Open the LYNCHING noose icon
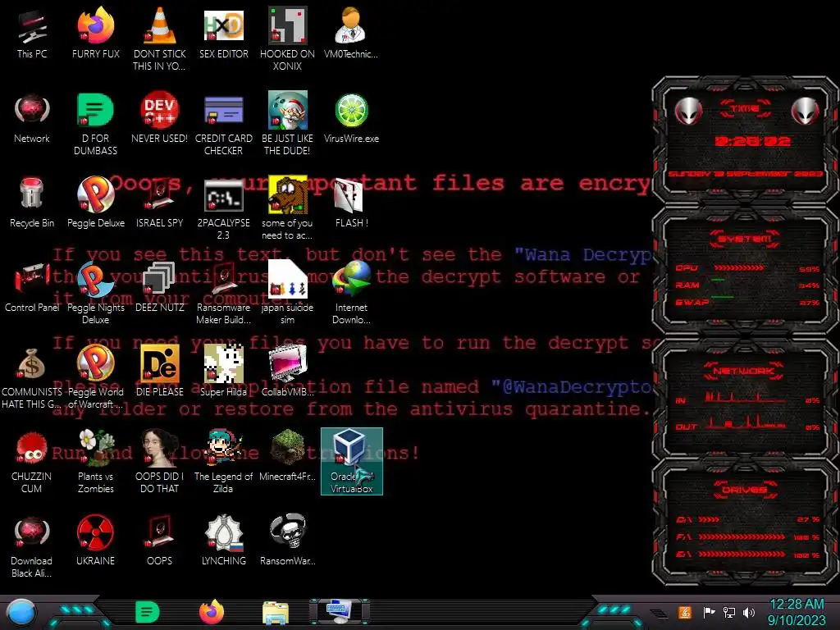This screenshot has width=840, height=630. click(x=223, y=541)
